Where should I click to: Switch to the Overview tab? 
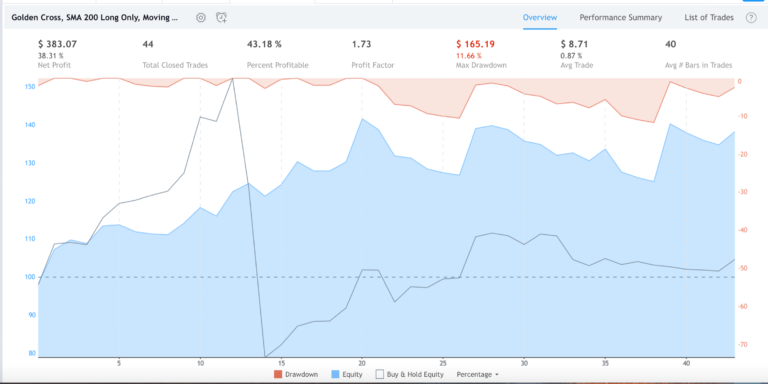coord(540,18)
